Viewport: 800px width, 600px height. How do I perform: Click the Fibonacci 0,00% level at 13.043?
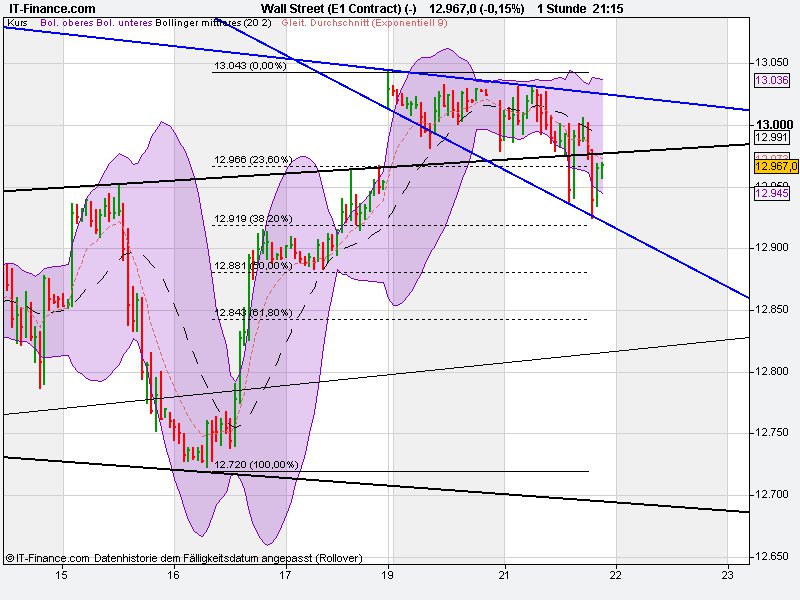coord(249,67)
